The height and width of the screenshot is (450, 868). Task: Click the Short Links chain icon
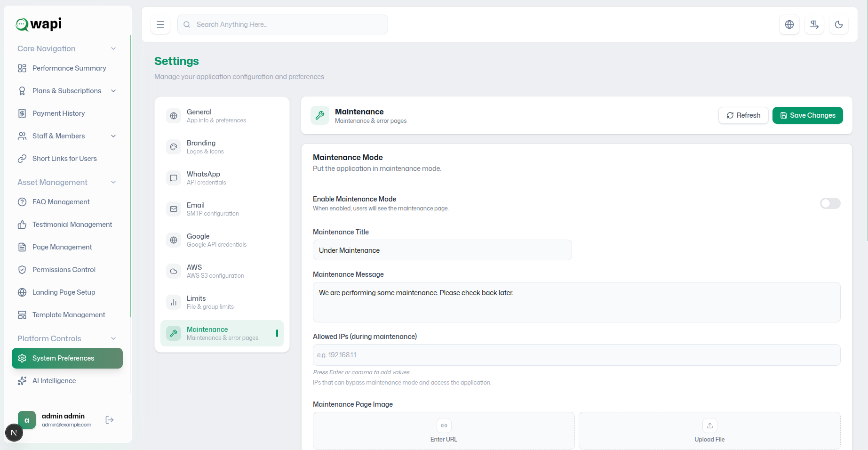coord(22,159)
